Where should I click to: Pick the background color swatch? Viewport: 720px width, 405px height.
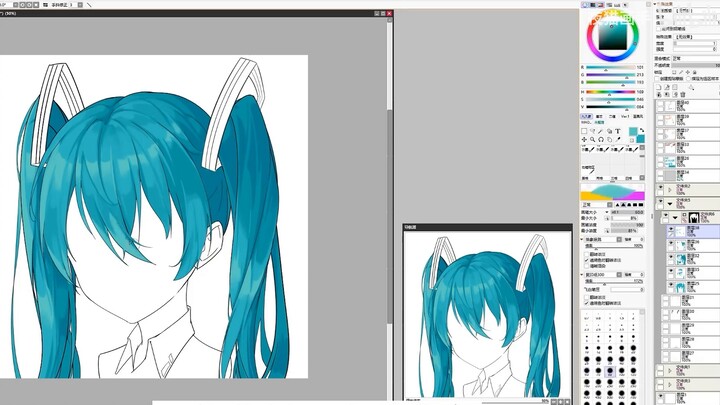pyautogui.click(x=641, y=139)
